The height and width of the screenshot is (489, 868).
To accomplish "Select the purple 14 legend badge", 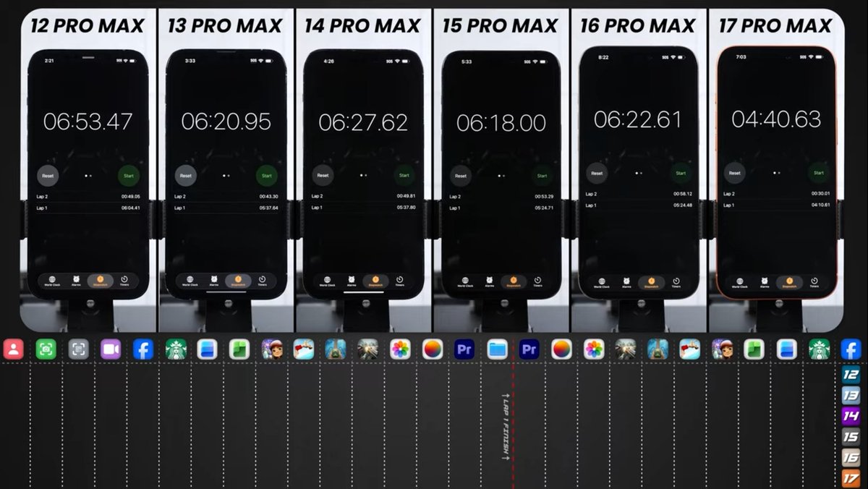I will (x=851, y=416).
